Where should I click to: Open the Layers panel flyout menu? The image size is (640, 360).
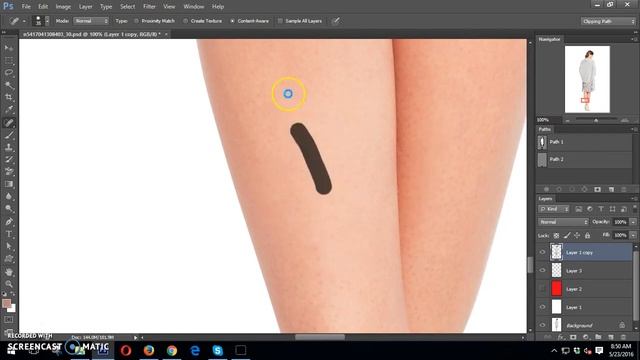(x=634, y=199)
